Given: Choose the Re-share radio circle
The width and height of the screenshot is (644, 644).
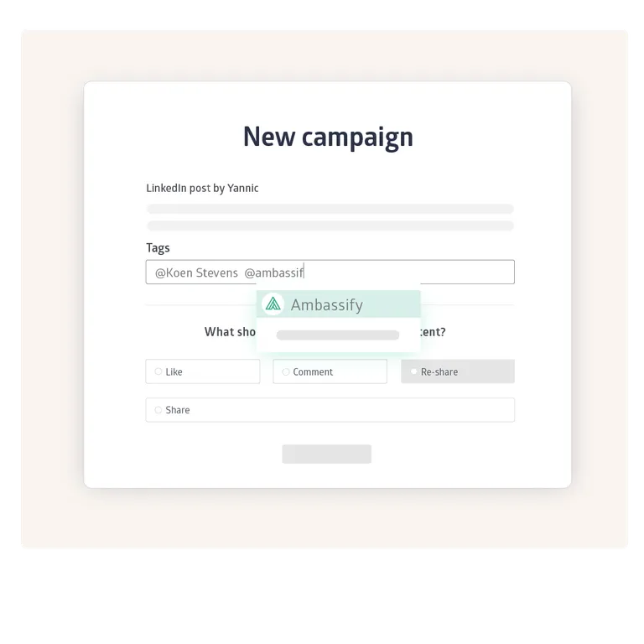Looking at the screenshot, I should [413, 371].
